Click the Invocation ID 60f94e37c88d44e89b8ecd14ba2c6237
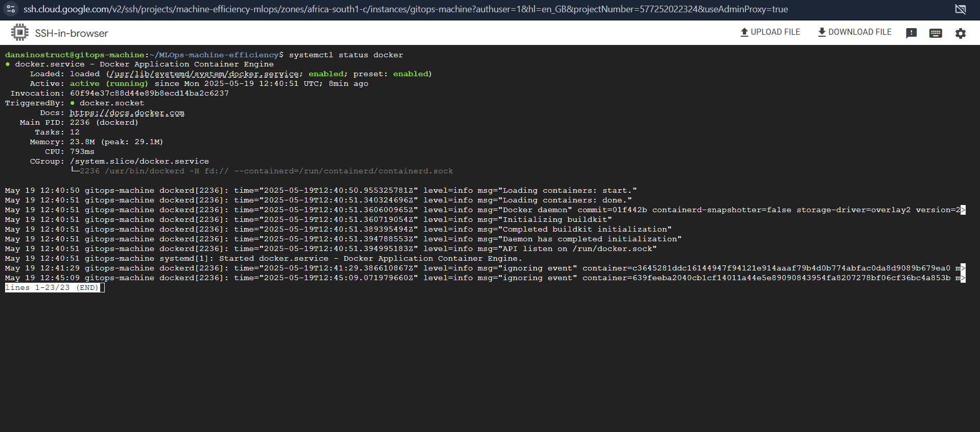The image size is (980, 432). point(149,94)
